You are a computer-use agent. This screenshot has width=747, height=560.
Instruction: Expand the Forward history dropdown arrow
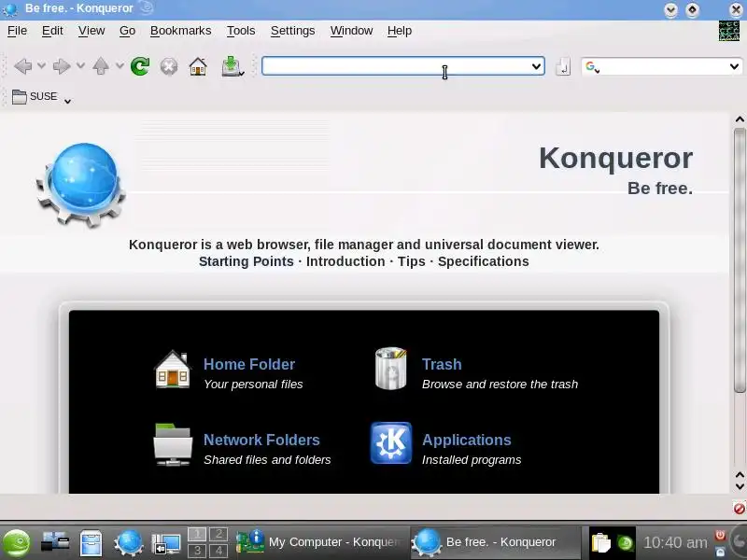point(80,65)
